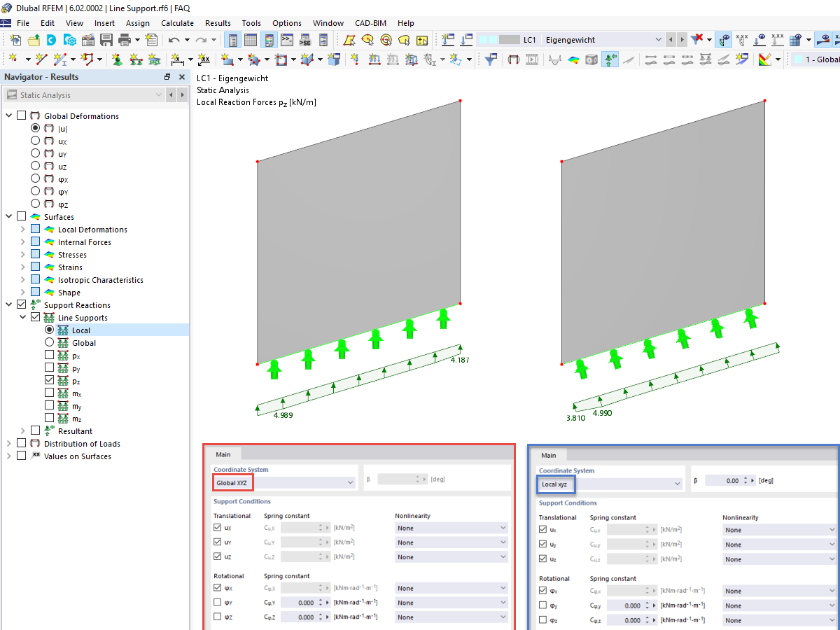Click the rainbow color scale icon
Image resolution: width=840 pixels, height=630 pixels.
(x=764, y=59)
